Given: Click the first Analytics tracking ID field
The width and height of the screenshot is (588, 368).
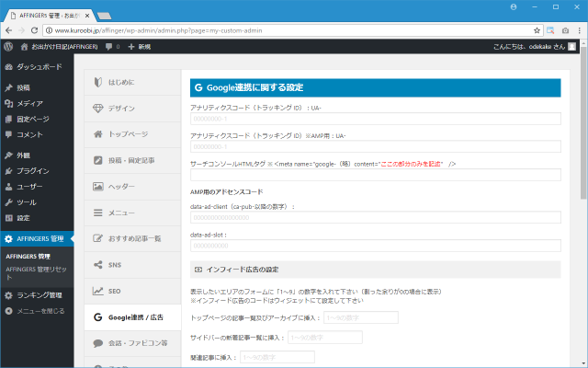Looking at the screenshot, I should coord(375,119).
